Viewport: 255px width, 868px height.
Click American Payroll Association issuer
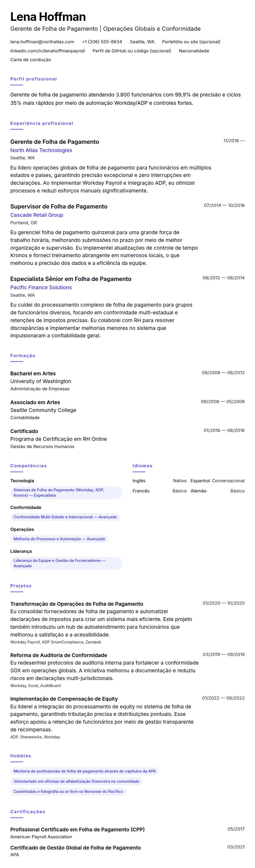click(x=41, y=837)
